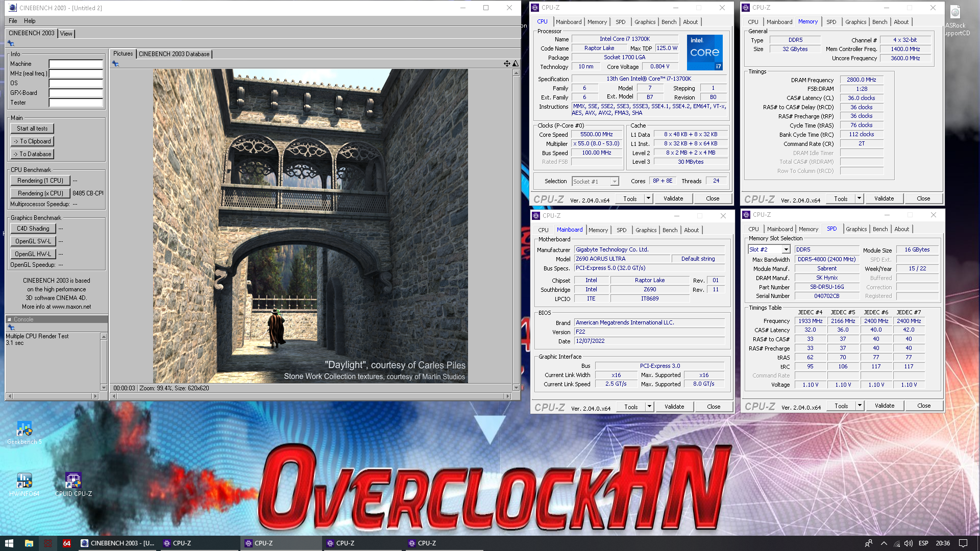
Task: Click the Tester input field
Action: [x=76, y=103]
